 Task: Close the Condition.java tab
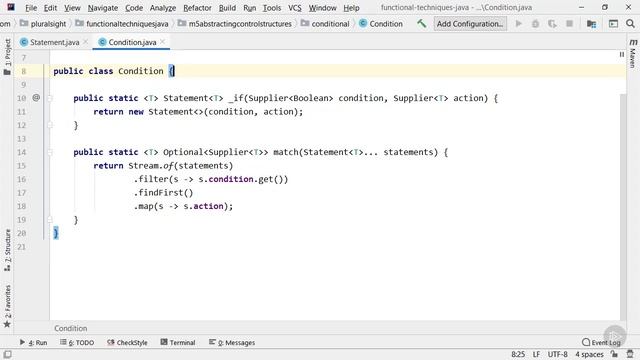pos(162,42)
